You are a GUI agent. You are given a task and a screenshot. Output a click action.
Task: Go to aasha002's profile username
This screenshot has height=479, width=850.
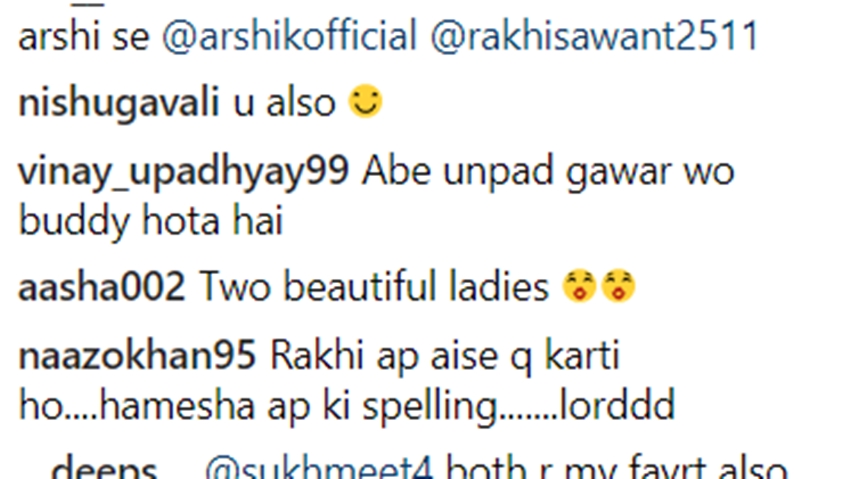pyautogui.click(x=102, y=287)
